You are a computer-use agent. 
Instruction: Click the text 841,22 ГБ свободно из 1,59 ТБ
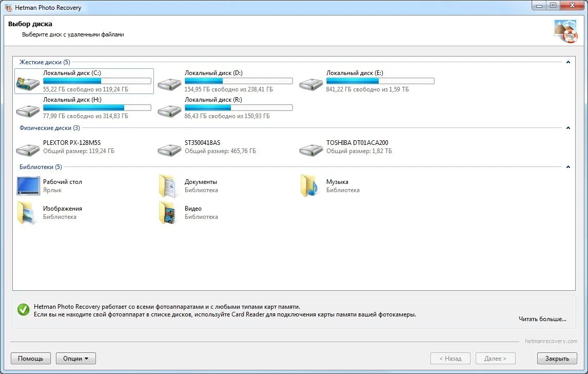pyautogui.click(x=367, y=89)
